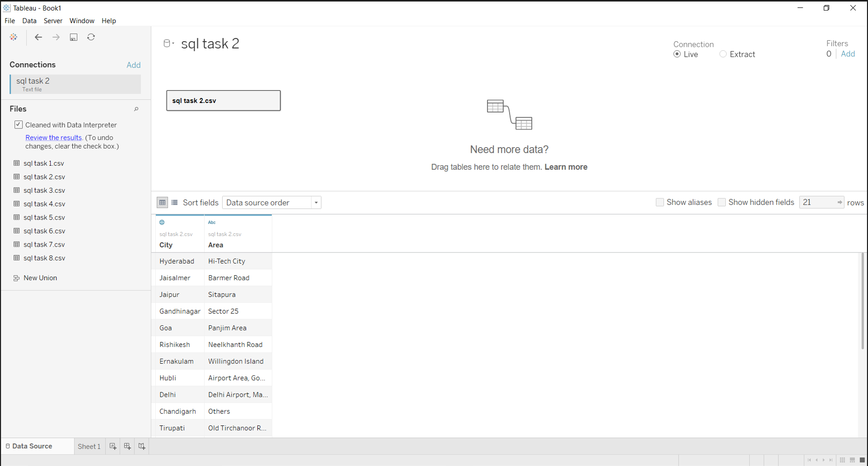Enable the Show aliases checkbox

pyautogui.click(x=660, y=202)
